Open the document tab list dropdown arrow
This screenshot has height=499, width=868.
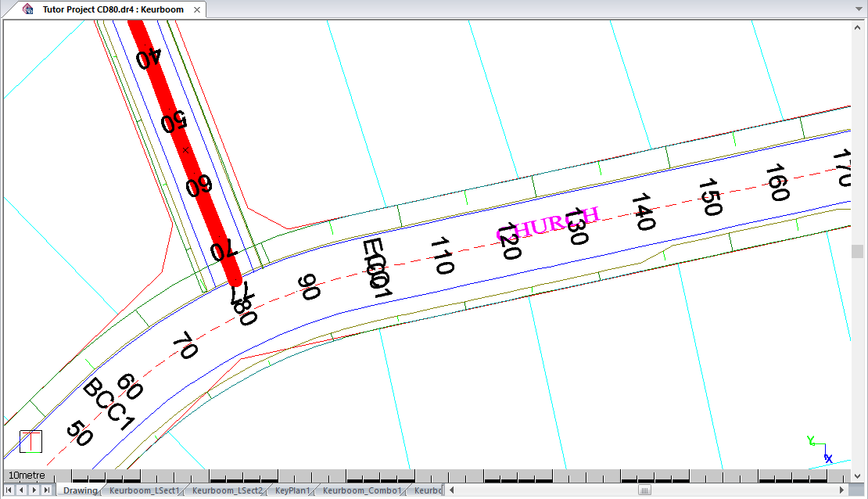(858, 10)
